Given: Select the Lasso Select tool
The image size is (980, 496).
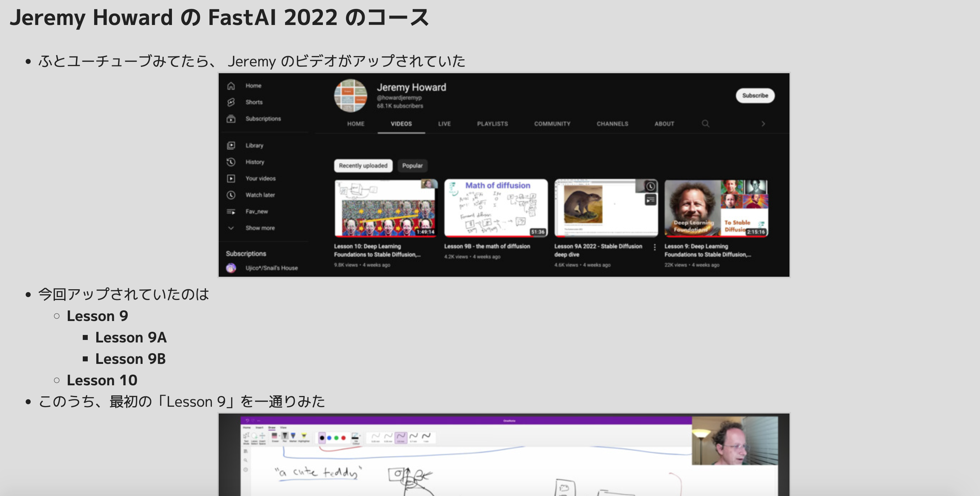Looking at the screenshot, I should (x=254, y=439).
